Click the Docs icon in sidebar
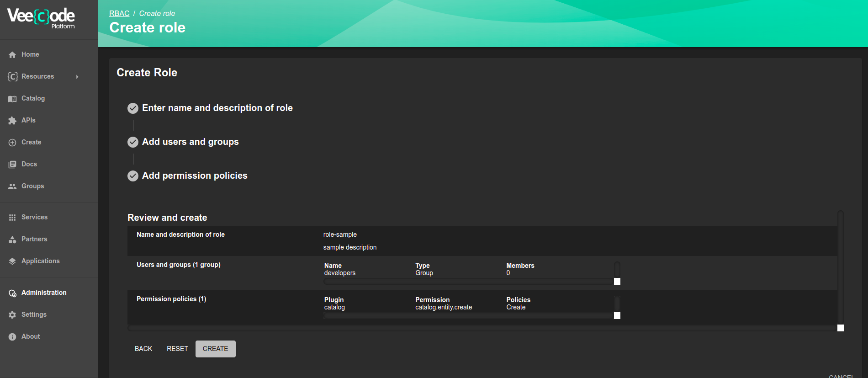868x378 pixels. click(x=12, y=165)
